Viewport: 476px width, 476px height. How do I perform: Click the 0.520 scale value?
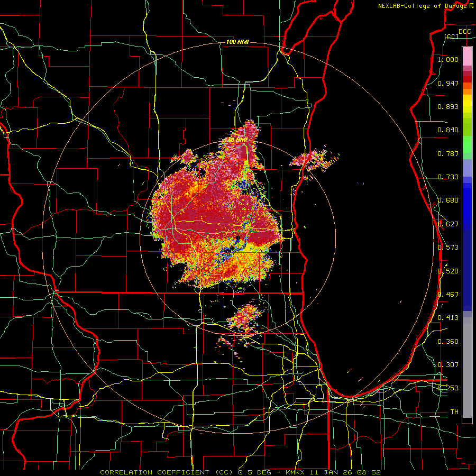pos(448,271)
